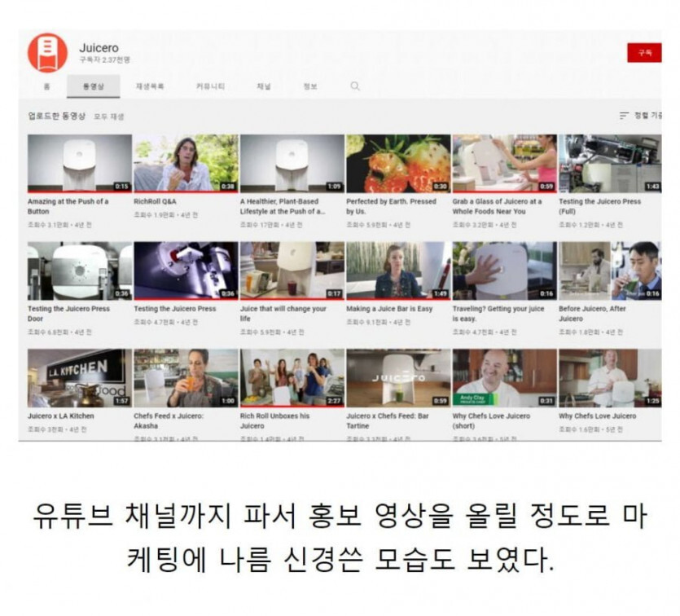Click the title 'Amazing at the Push of a Button'
Image resolution: width=680 pixels, height=616 pixels.
tap(68, 206)
